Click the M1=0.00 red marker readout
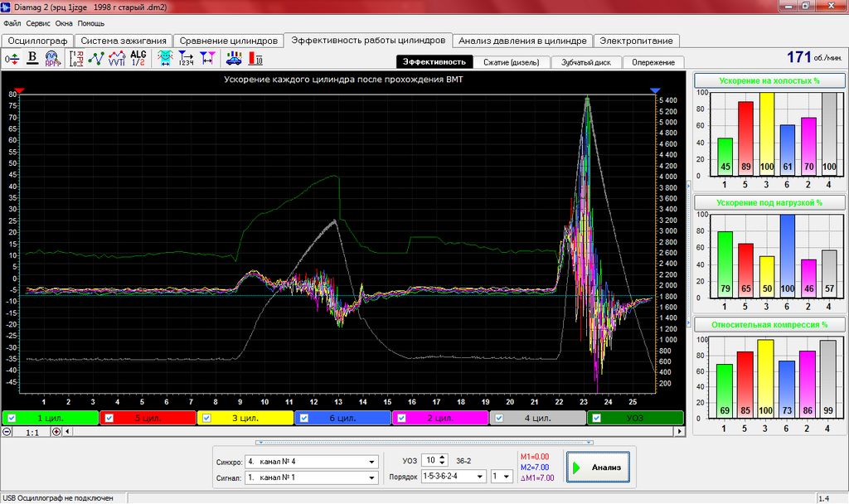The width and height of the screenshot is (849, 504). [x=535, y=457]
